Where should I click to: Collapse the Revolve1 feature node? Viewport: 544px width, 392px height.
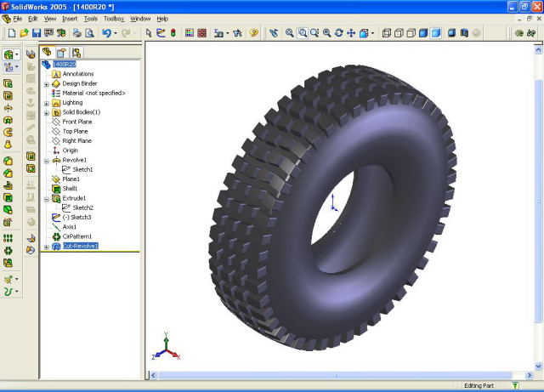click(x=47, y=160)
